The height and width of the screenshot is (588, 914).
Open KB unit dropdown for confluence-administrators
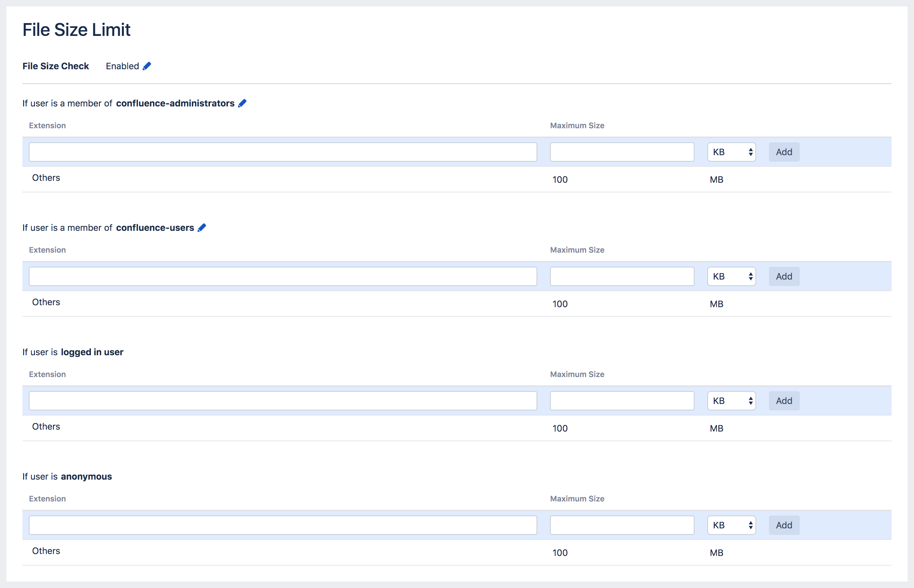point(731,152)
